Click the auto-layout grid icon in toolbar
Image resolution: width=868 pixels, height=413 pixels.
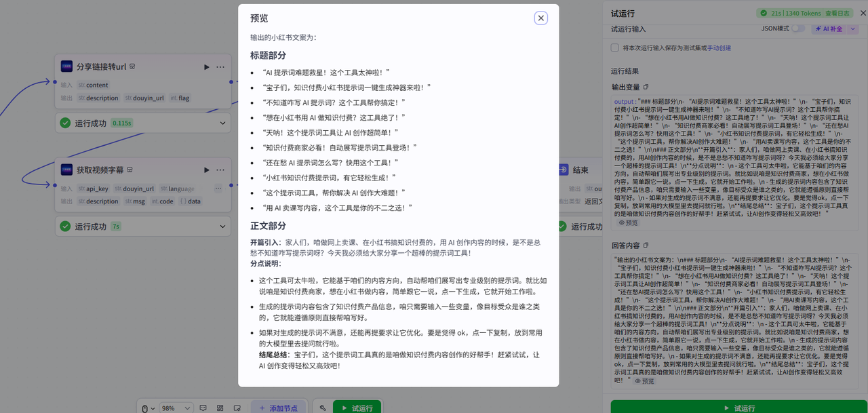tap(220, 408)
